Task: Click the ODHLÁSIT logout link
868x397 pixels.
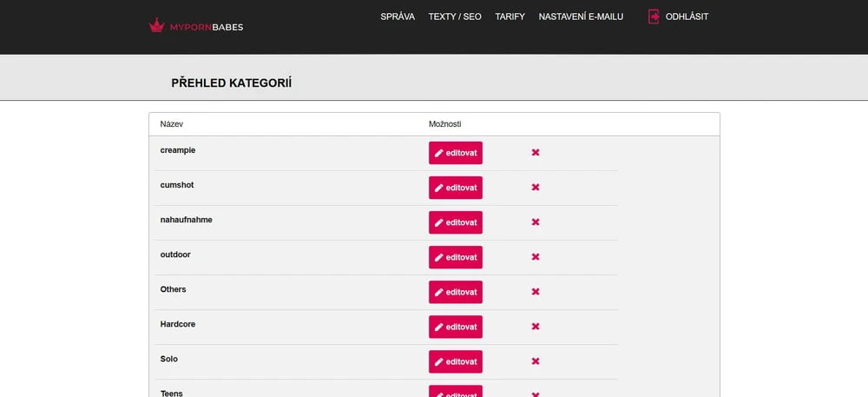Action: click(x=687, y=17)
